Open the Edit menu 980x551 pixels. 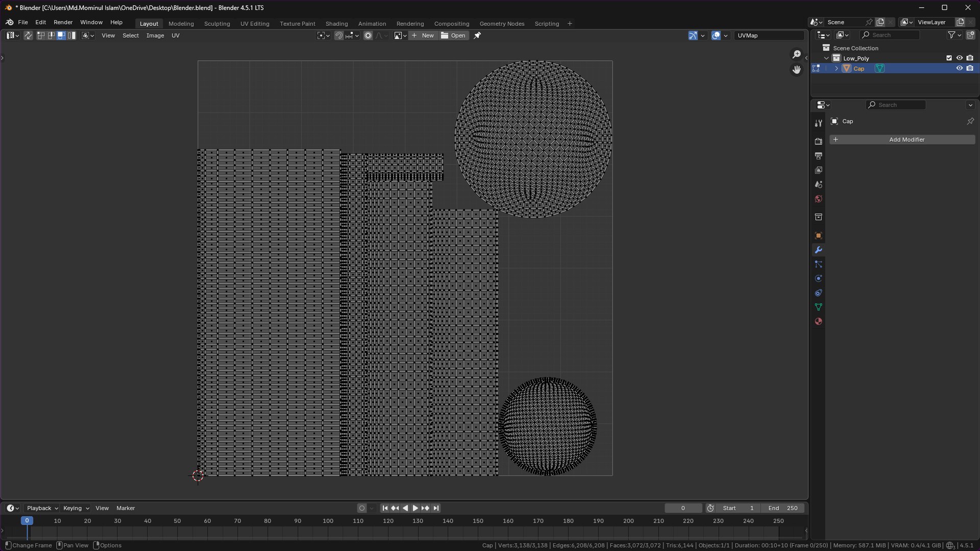coord(41,22)
